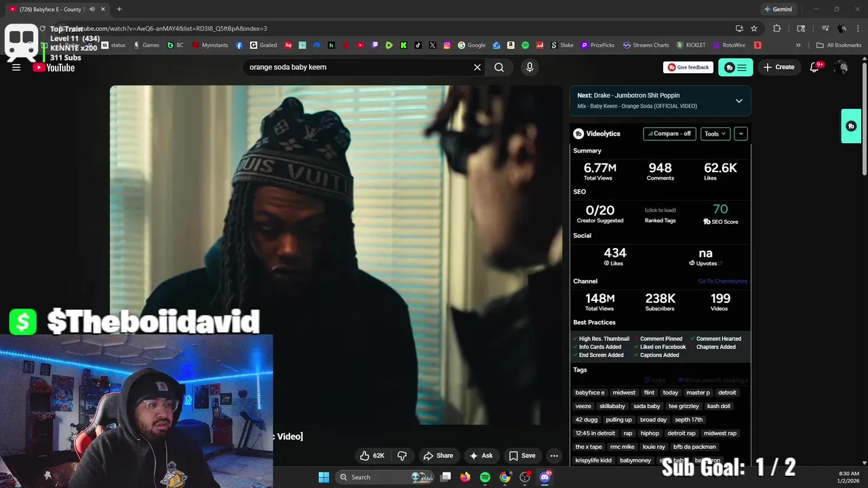Open the PrizePicks bookmark

point(597,45)
